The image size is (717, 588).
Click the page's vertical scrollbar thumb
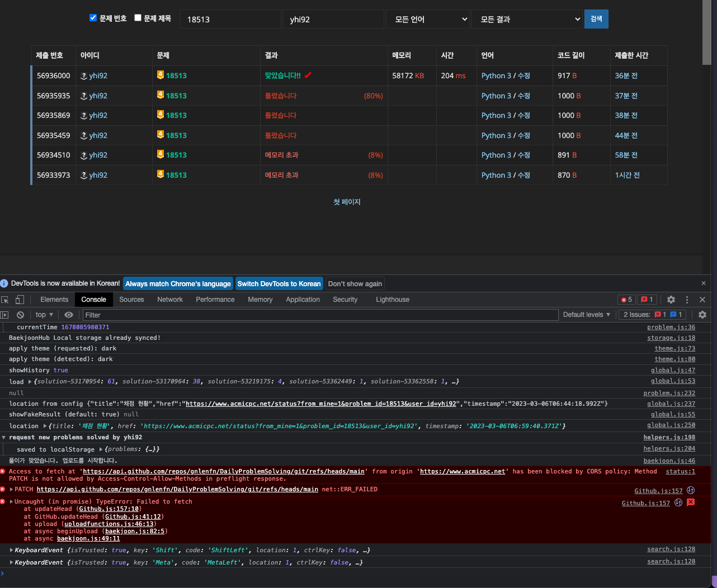click(707, 32)
